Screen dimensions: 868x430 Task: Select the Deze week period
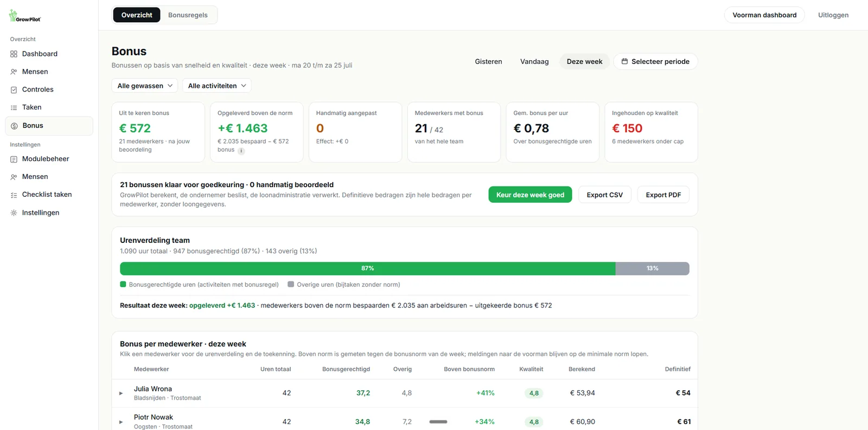584,61
